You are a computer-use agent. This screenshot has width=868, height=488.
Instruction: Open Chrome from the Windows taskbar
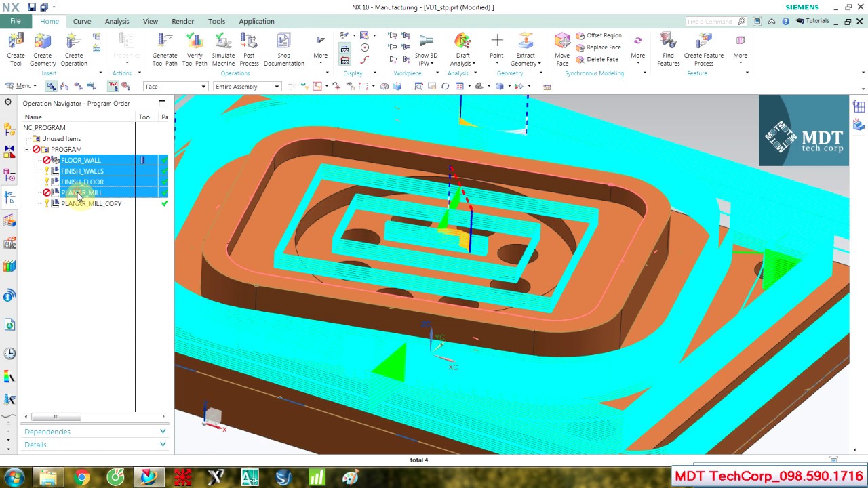(81, 477)
